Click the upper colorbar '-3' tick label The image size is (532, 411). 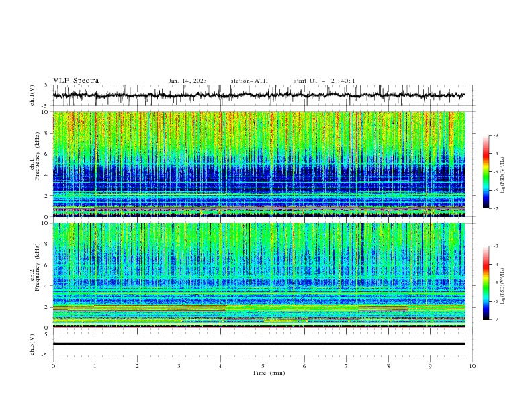pos(496,135)
